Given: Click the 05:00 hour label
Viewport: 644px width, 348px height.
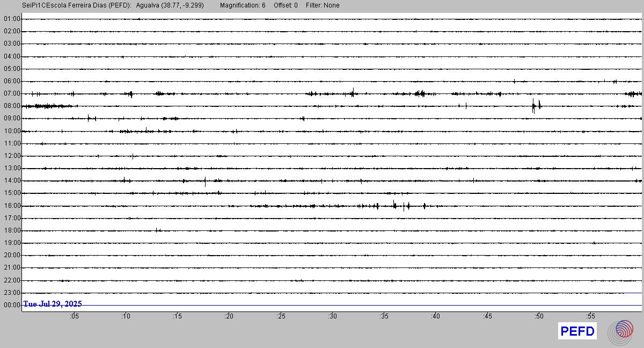Looking at the screenshot, I should pos(12,69).
